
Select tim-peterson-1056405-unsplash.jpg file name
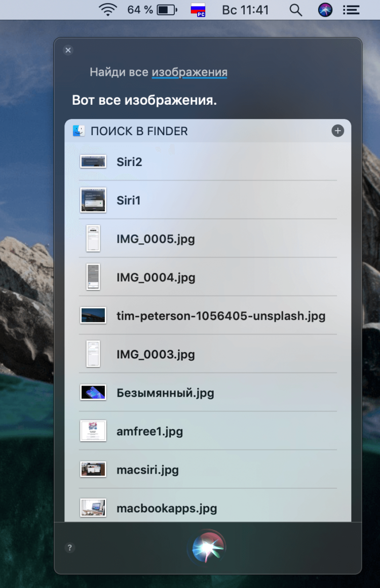pos(221,316)
